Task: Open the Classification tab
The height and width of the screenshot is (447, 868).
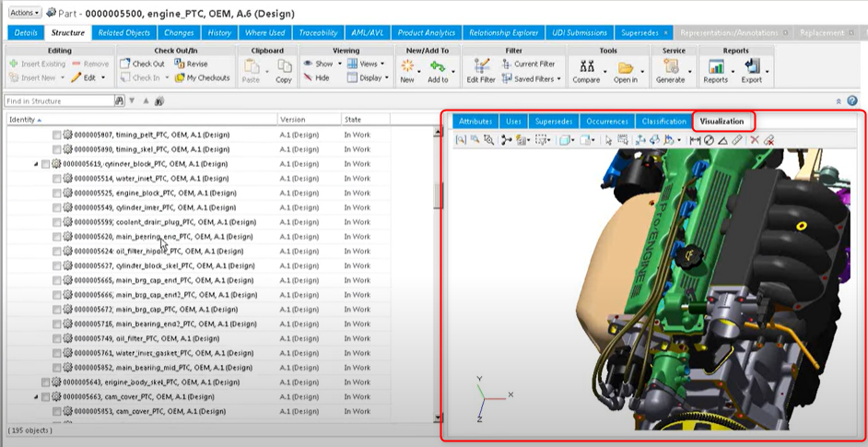Action: pos(663,122)
